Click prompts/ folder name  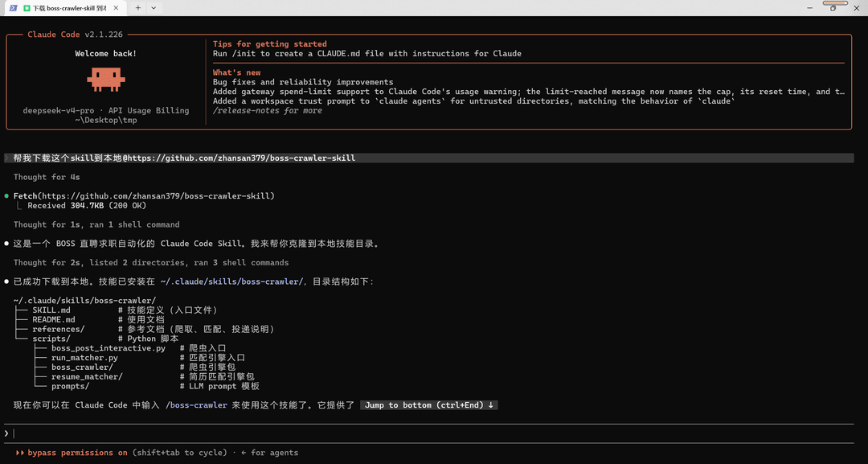pyautogui.click(x=70, y=386)
